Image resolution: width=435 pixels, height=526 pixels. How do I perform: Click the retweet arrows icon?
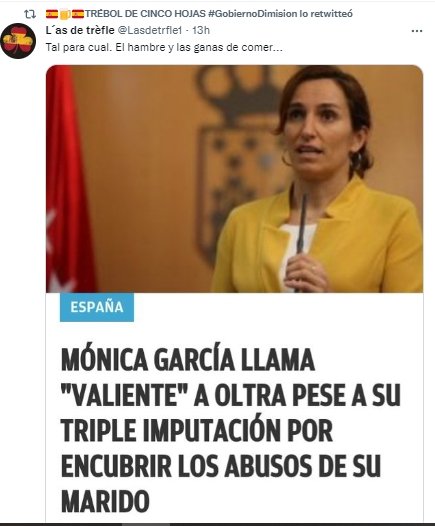(30, 14)
